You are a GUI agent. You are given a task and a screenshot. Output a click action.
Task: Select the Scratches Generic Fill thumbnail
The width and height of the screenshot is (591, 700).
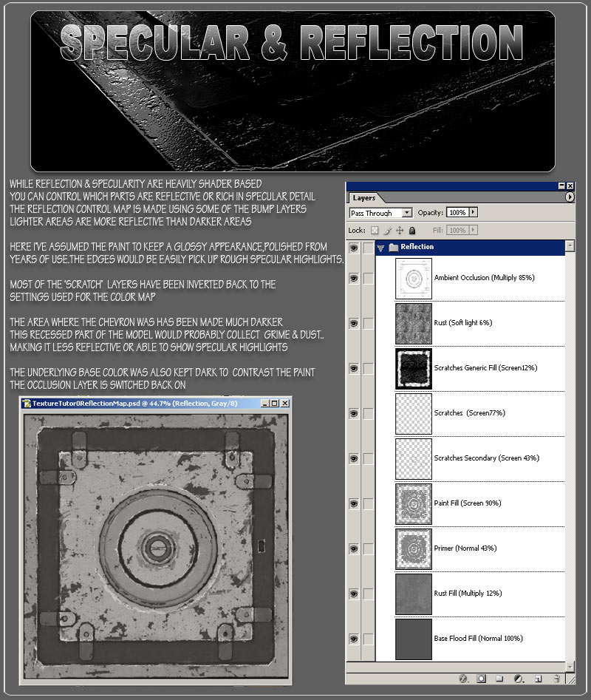click(x=414, y=369)
